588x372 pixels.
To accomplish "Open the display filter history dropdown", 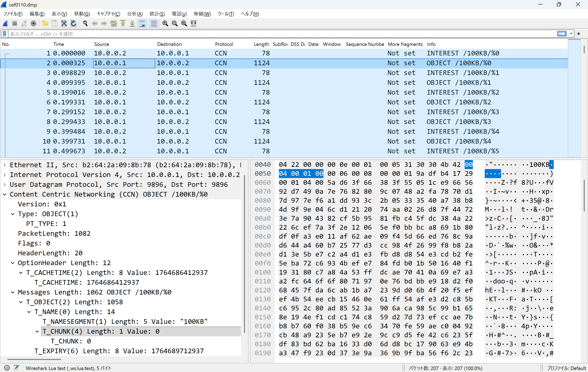I will pos(571,34).
